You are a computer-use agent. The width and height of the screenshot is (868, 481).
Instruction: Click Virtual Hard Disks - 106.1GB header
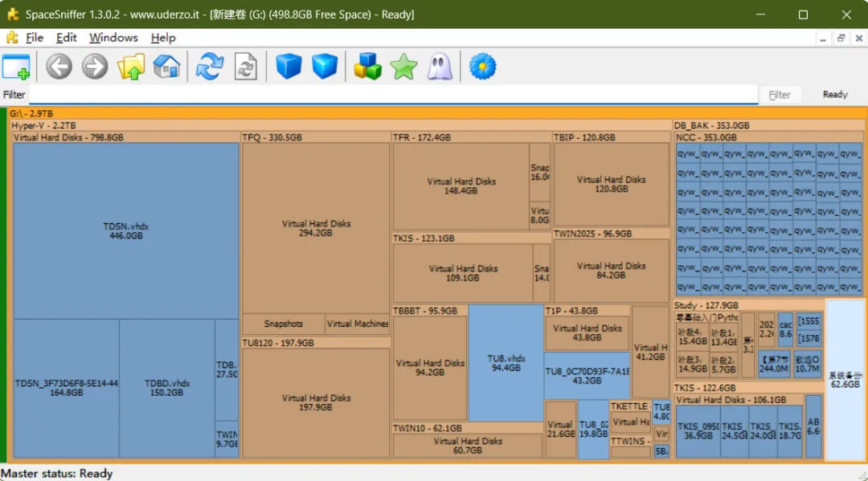[x=739, y=400]
